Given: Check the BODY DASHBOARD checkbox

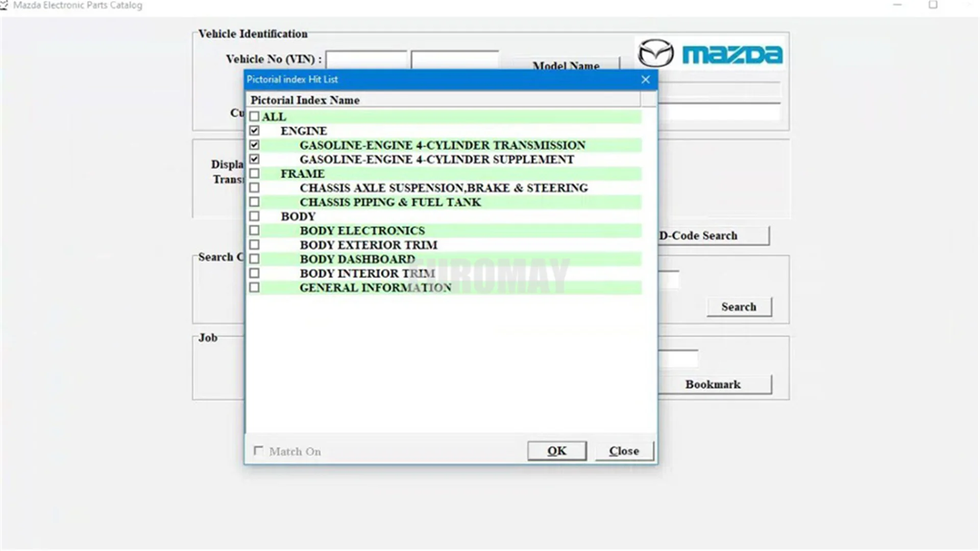Looking at the screenshot, I should coord(254,259).
